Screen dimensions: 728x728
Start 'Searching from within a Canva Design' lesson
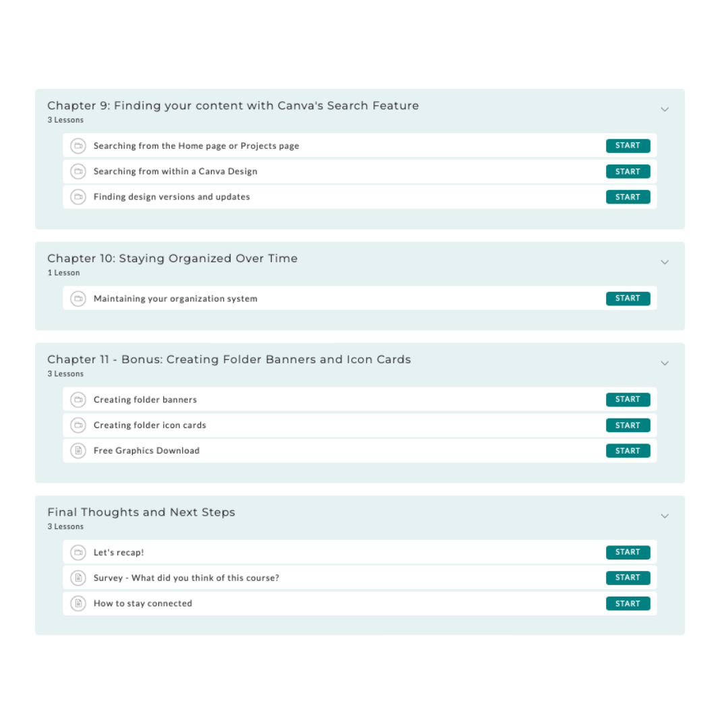628,171
